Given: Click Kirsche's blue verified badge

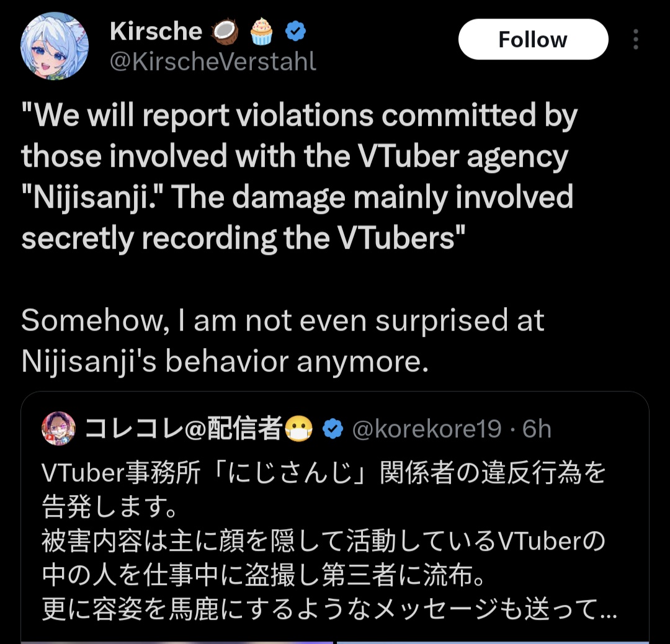Looking at the screenshot, I should coord(295,31).
